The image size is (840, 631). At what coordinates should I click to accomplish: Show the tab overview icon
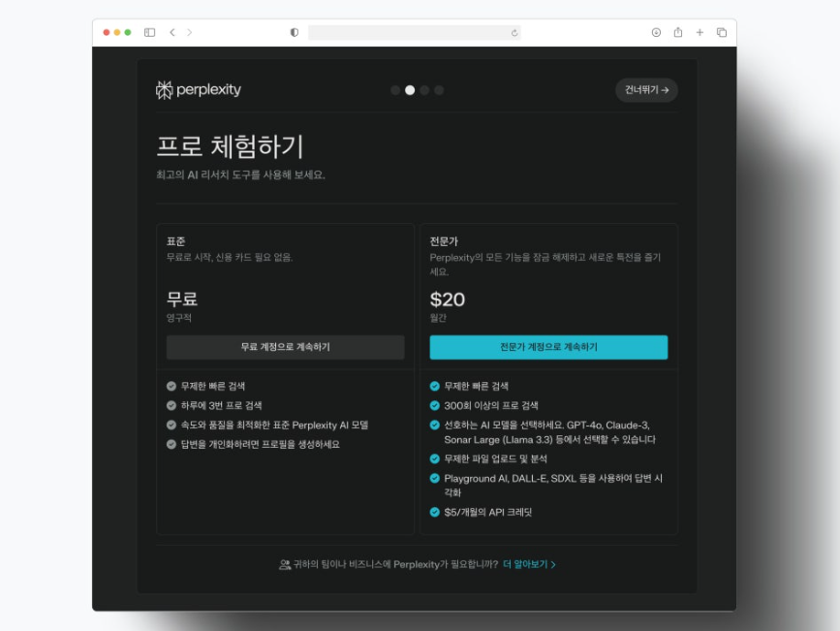tap(722, 32)
